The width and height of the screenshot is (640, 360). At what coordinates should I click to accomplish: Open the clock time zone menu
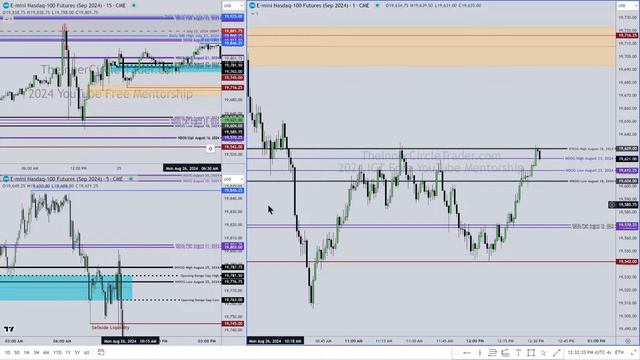point(589,352)
